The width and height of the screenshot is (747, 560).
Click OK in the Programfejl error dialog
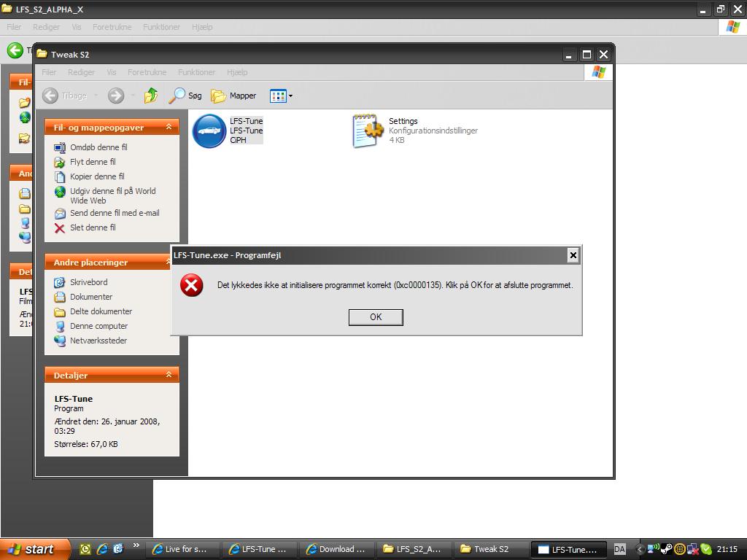point(376,317)
